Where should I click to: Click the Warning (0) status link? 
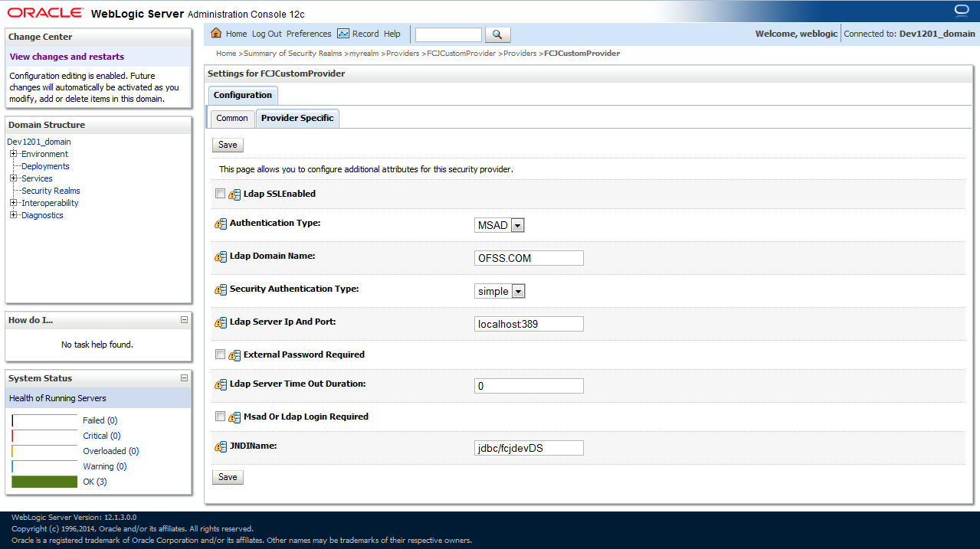(105, 466)
